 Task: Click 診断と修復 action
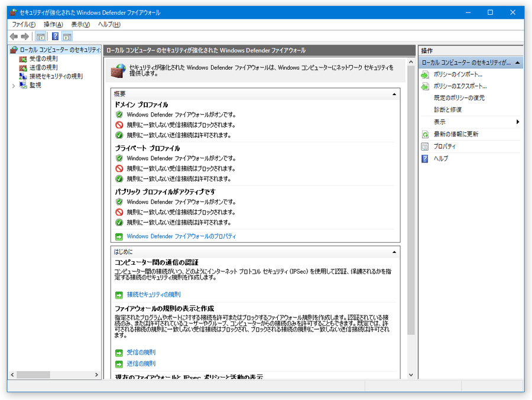point(447,109)
